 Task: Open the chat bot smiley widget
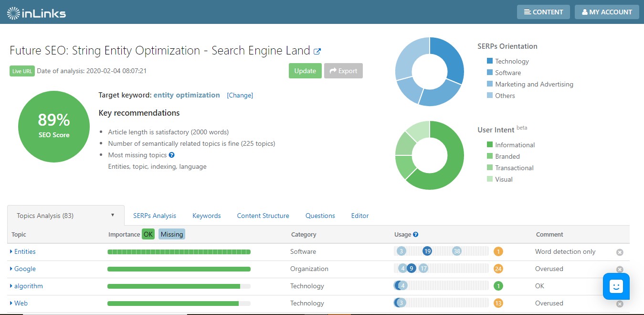[x=616, y=286]
